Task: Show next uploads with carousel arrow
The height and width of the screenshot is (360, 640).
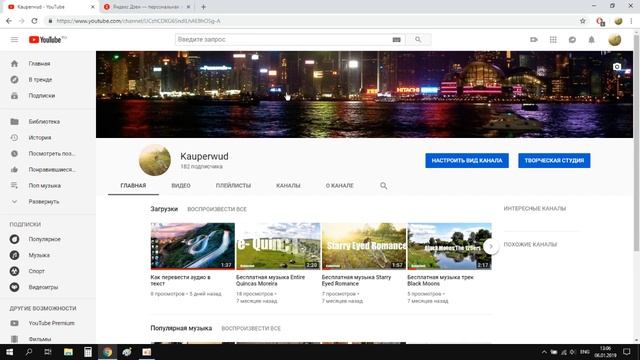Action: pyautogui.click(x=491, y=246)
